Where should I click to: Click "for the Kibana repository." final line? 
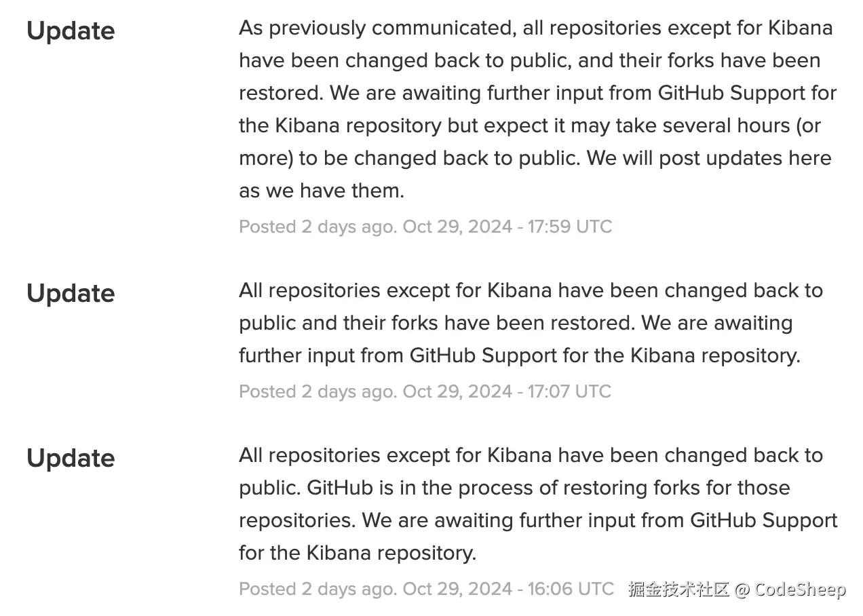tap(358, 553)
